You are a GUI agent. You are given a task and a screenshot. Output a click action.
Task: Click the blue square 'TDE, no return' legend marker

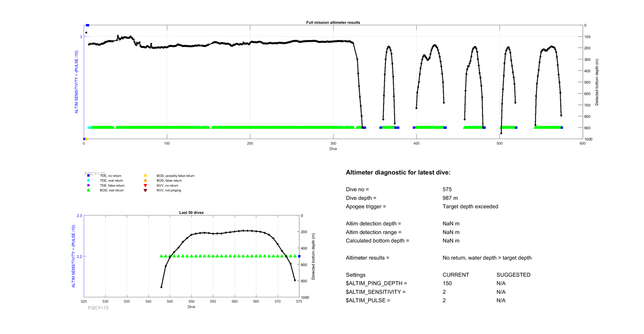pyautogui.click(x=88, y=175)
